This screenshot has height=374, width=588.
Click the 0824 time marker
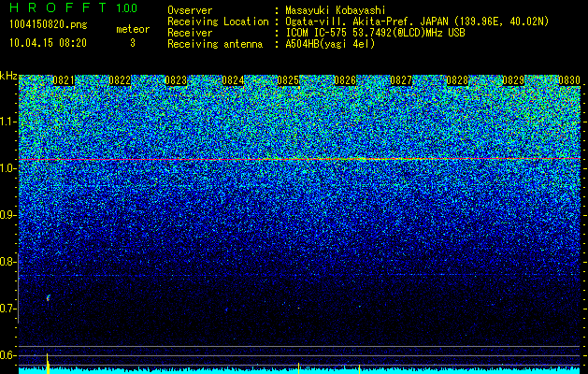233,80
